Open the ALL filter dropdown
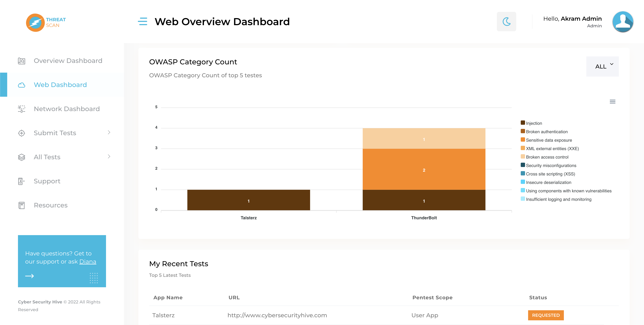Viewport: 644px width, 325px height. coord(602,67)
